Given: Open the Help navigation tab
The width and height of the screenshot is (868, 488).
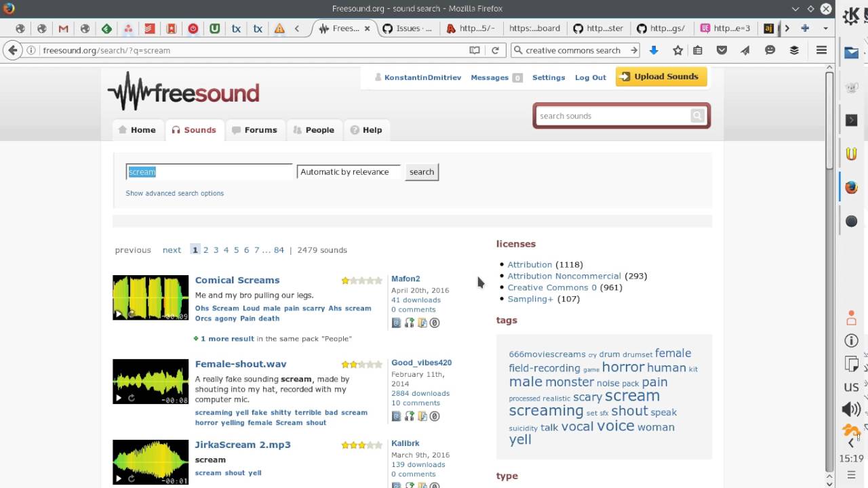Looking at the screenshot, I should [x=366, y=130].
